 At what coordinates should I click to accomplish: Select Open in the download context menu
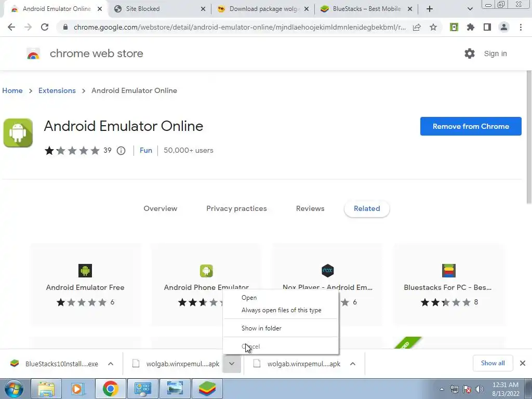pyautogui.click(x=281, y=298)
